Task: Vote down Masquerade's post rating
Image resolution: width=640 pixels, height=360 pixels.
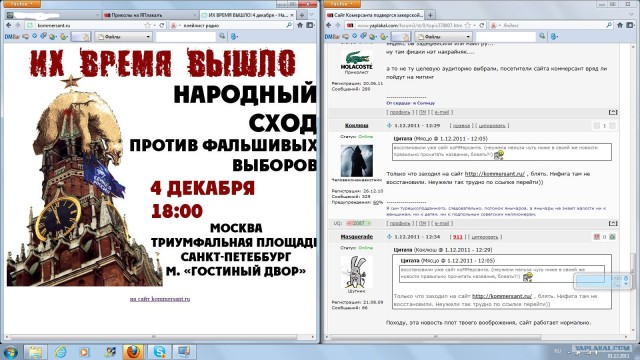Action: click(597, 237)
